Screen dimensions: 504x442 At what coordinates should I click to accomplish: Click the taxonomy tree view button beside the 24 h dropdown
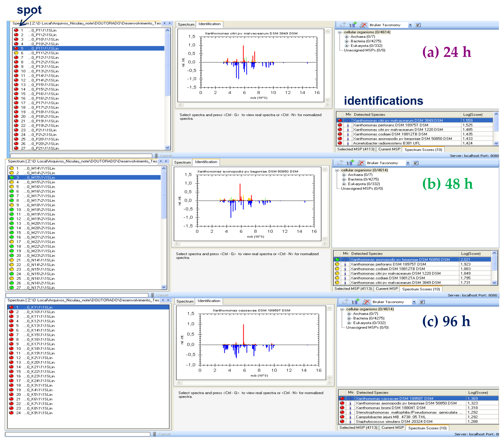[x=418, y=25]
